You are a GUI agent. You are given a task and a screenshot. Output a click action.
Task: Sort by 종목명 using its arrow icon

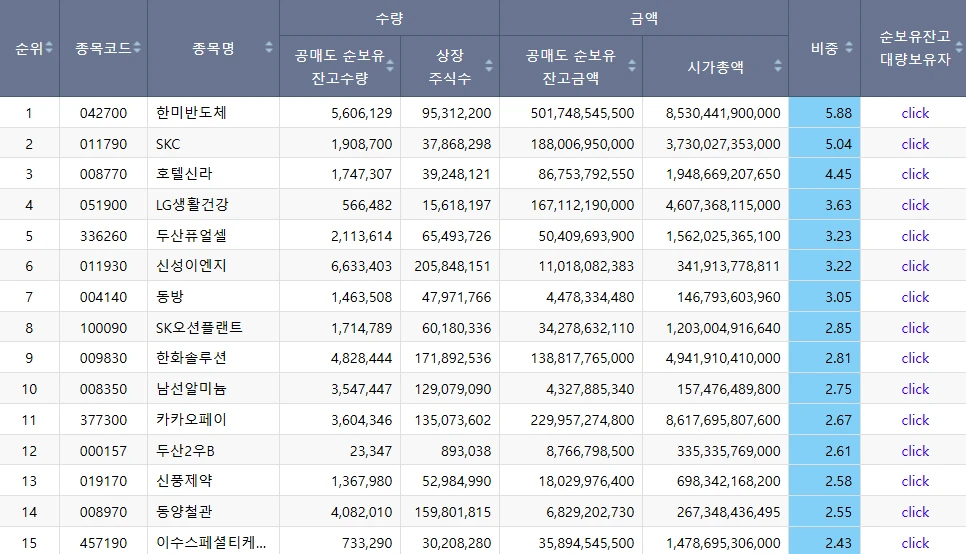pos(268,48)
